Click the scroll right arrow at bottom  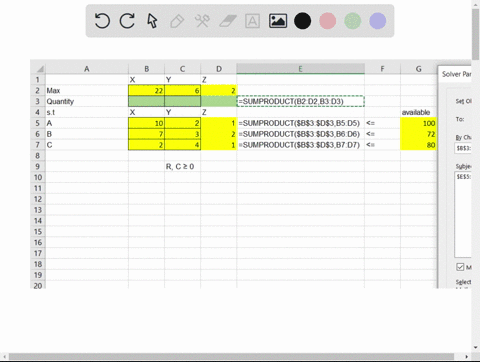[x=467, y=357]
